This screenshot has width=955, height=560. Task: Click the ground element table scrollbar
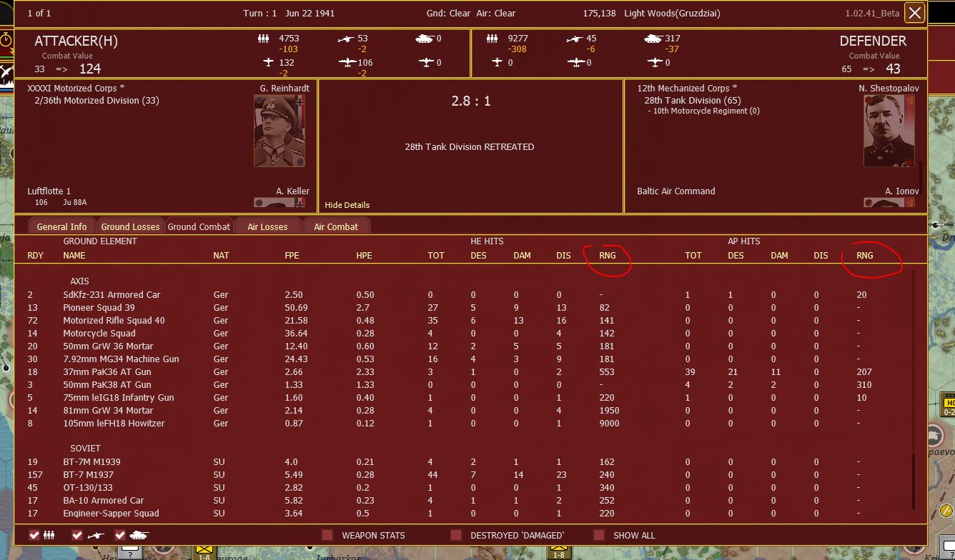point(913,390)
